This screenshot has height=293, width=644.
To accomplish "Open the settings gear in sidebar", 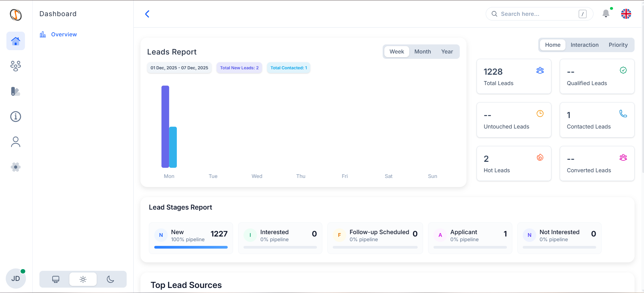I will coord(15,167).
